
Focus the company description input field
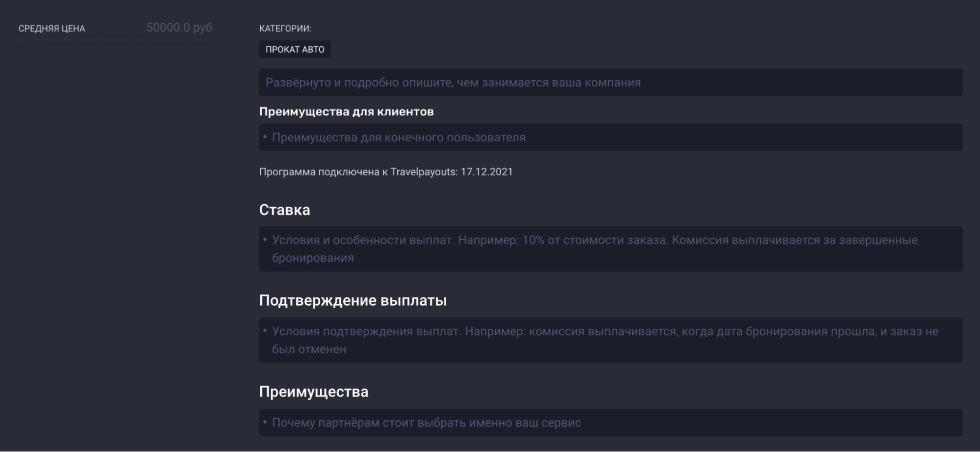610,82
